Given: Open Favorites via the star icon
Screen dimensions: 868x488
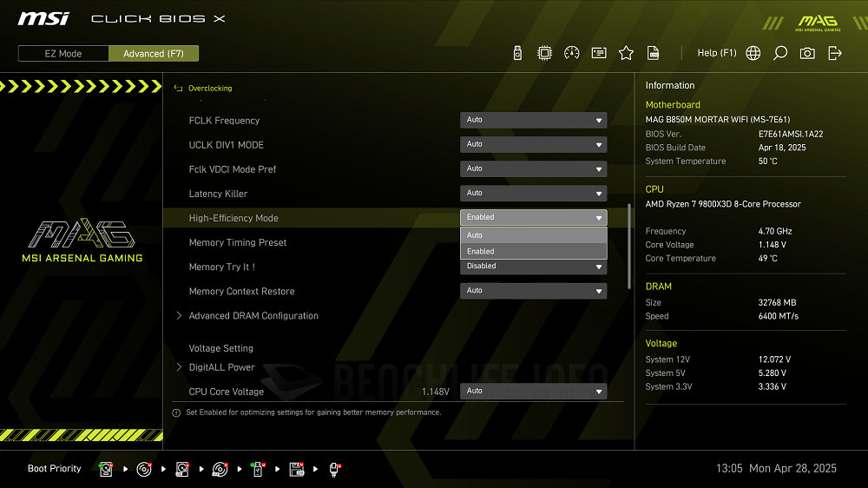Looking at the screenshot, I should coord(626,53).
